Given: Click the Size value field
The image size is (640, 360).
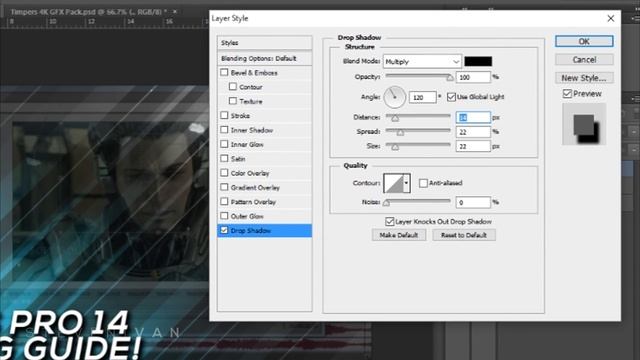Looking at the screenshot, I should pyautogui.click(x=473, y=146).
